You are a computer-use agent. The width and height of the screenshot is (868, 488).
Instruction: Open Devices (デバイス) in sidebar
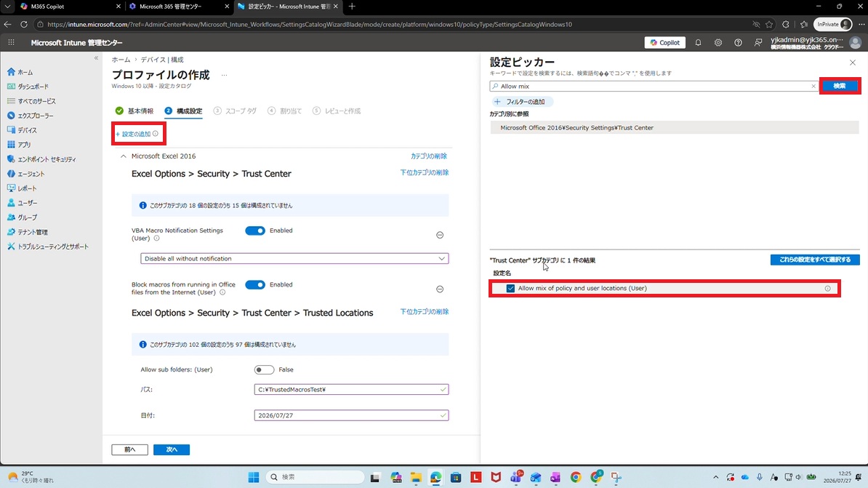tap(22, 130)
